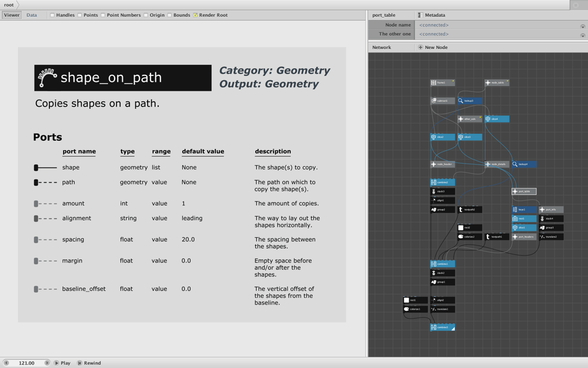
Task: Click the translate1 node
Action: 443,309
